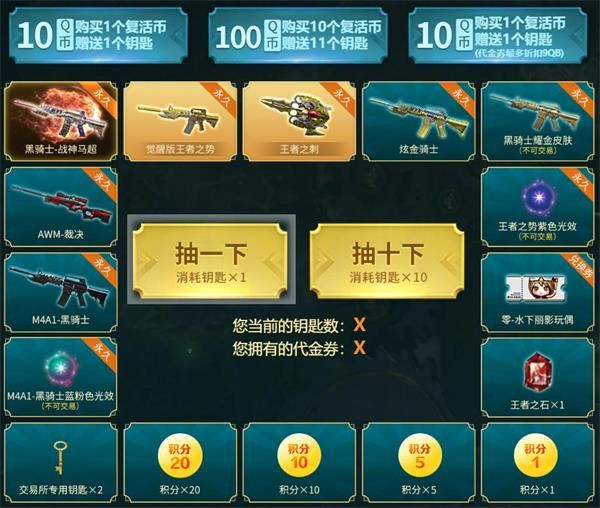Click the 积分×10 gold coin prize
This screenshot has width=600, height=508.
point(299,463)
